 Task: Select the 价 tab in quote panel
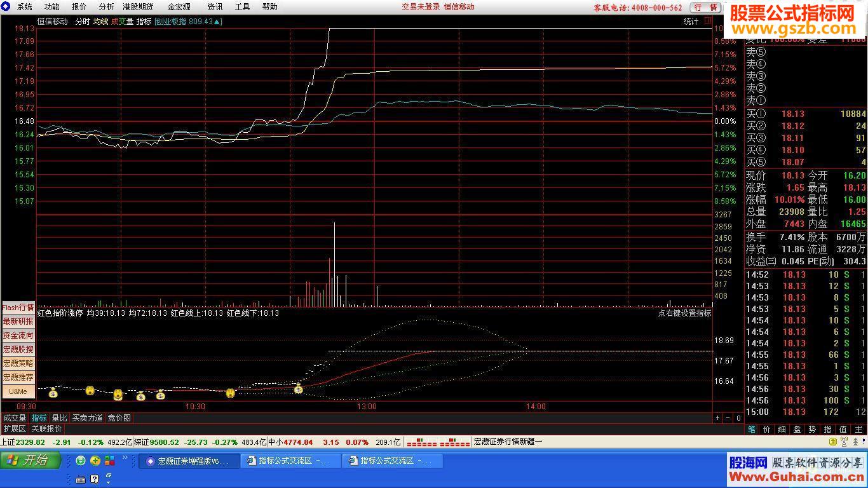(x=767, y=430)
